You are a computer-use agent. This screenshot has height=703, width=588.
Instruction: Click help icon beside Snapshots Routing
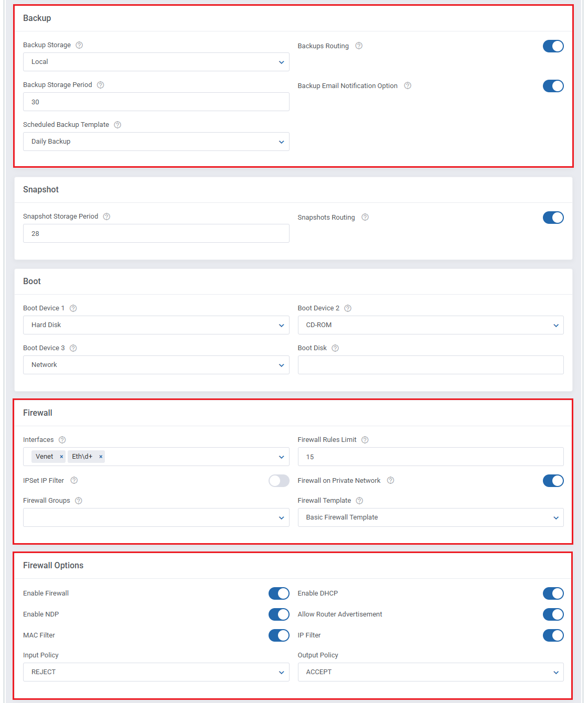pyautogui.click(x=365, y=217)
